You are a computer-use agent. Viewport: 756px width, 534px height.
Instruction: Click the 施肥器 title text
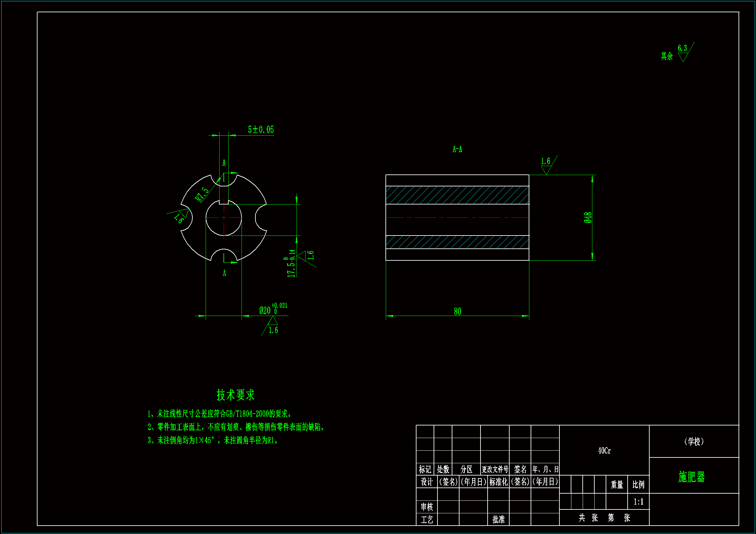click(691, 476)
